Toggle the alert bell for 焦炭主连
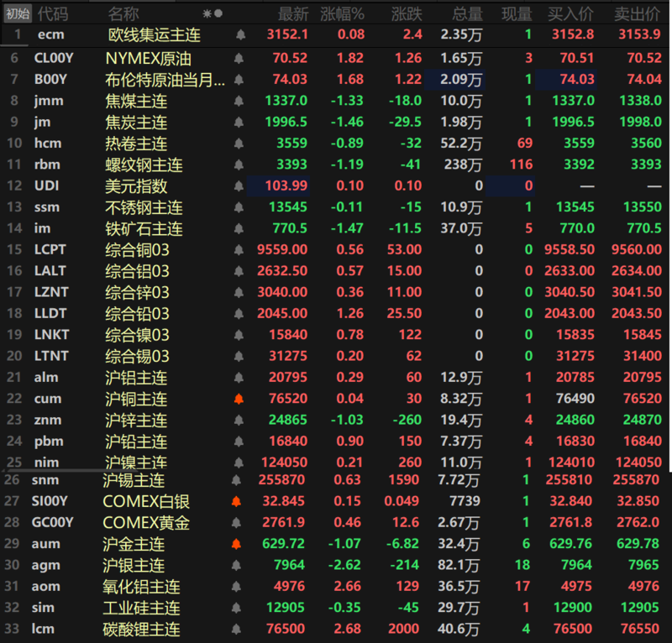672x643 pixels. 239,123
